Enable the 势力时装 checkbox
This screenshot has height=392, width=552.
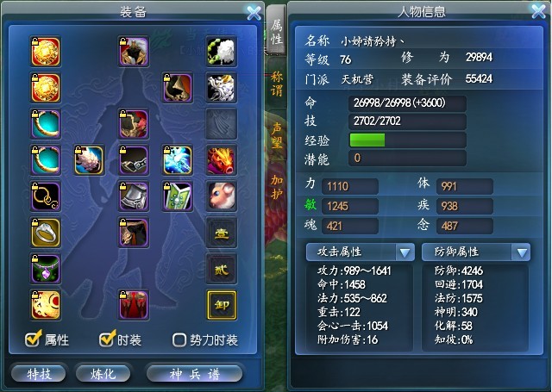[179, 340]
